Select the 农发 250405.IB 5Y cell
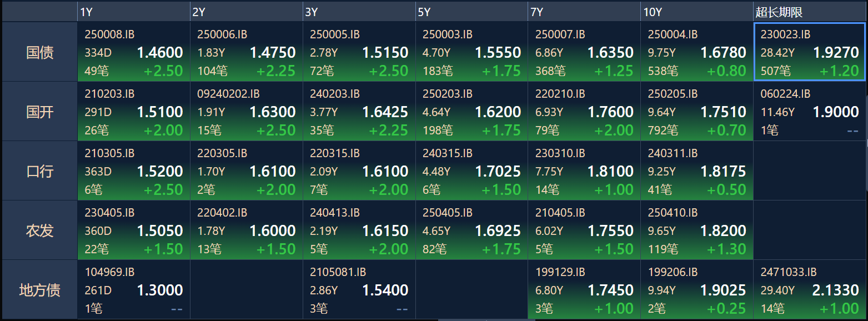Screen dimensions: 868x321 471,230
